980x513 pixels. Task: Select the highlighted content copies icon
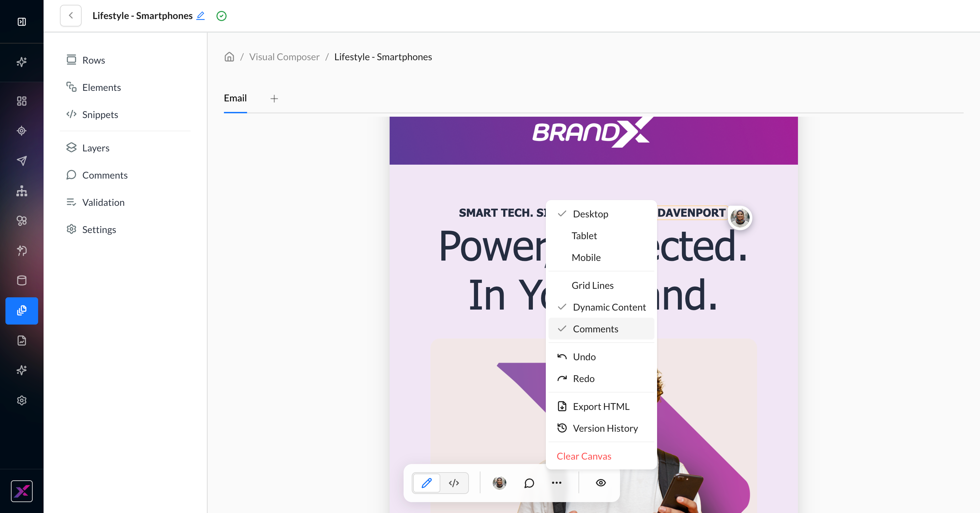[x=22, y=311]
